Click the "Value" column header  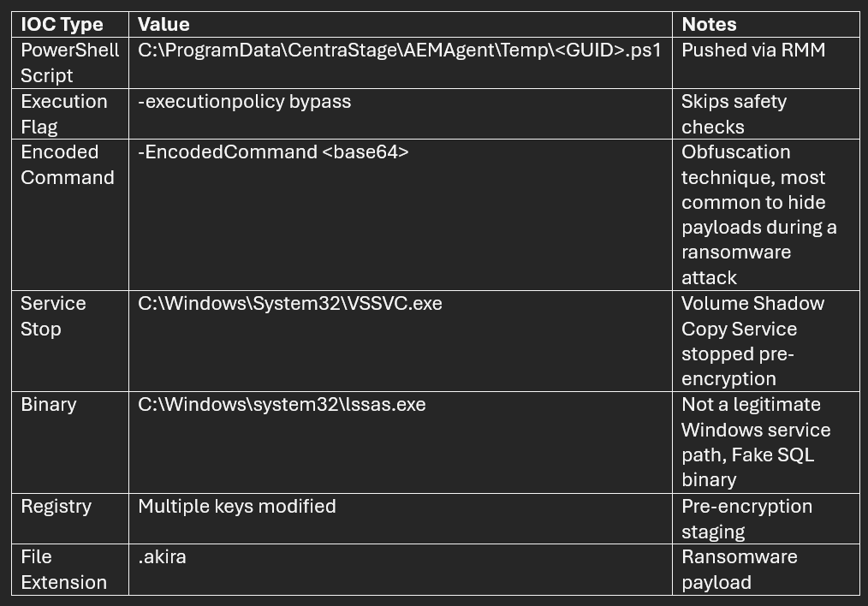[x=163, y=24]
